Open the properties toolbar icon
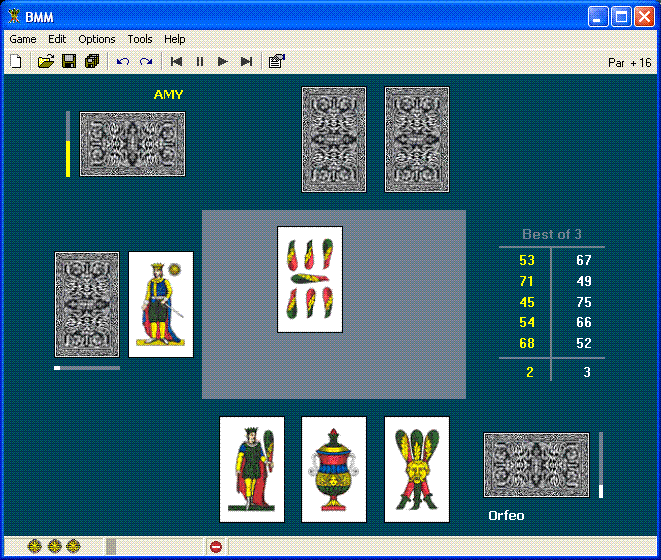 (277, 62)
